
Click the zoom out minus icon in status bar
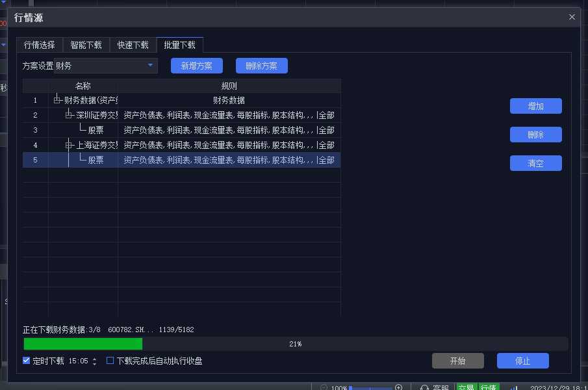pos(324,387)
